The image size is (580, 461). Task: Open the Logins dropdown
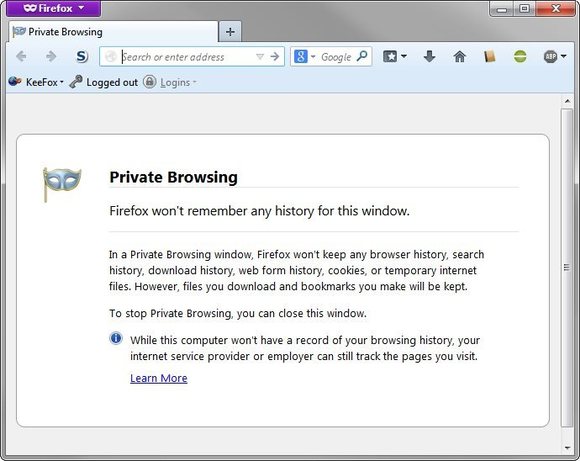click(170, 82)
